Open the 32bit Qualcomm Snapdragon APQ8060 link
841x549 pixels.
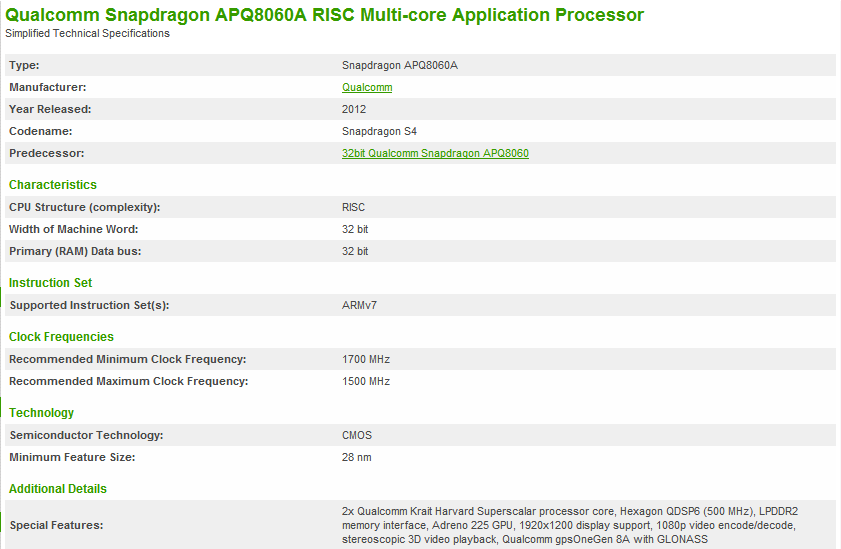point(435,153)
